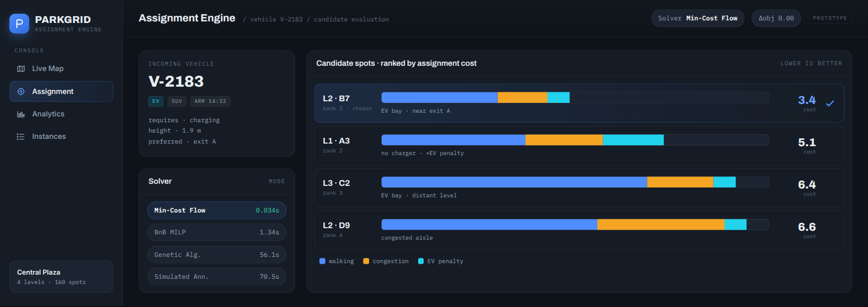The image size is (868, 307).
Task: Select candidate spot L3 · C2
Action: coord(579,188)
